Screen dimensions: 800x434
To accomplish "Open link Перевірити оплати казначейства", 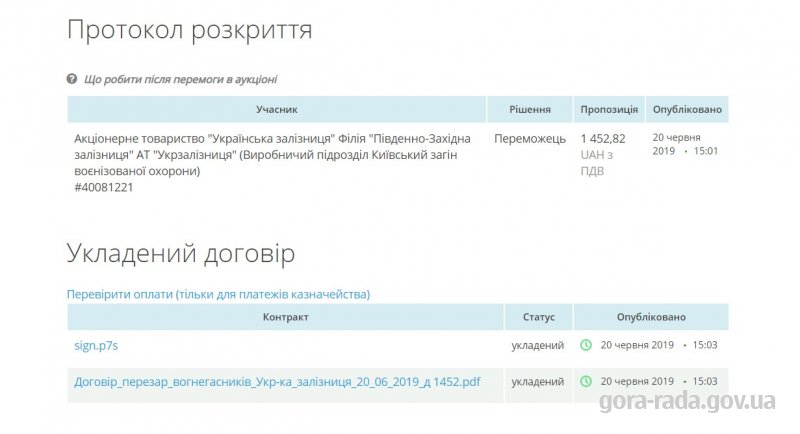I will tap(218, 294).
